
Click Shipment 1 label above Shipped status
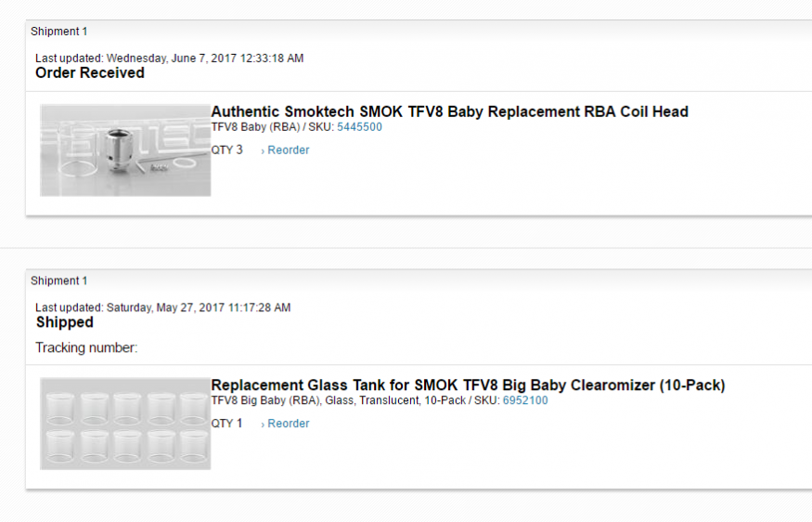point(59,281)
